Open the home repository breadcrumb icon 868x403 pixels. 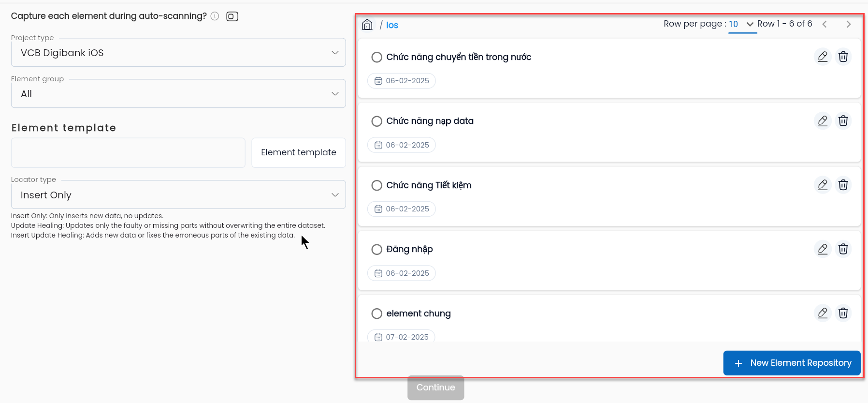pyautogui.click(x=367, y=25)
